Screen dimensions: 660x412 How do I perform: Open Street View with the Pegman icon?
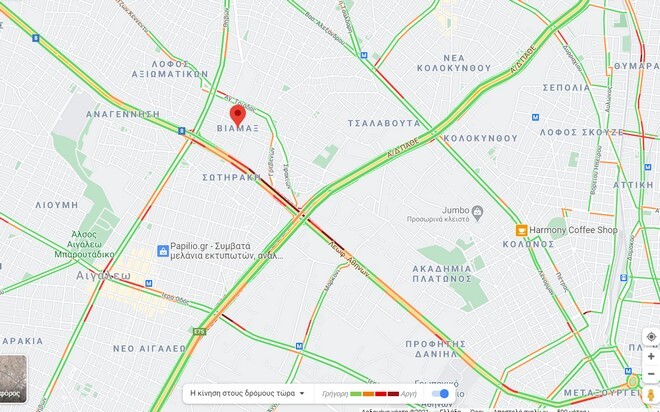point(651,395)
